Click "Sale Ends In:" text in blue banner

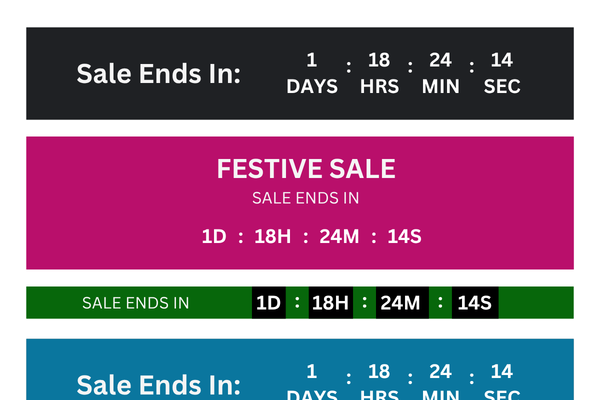159,385
